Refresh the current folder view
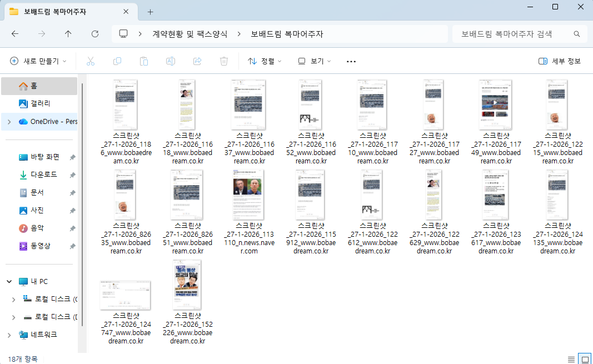Viewport: 593px width, 364px height. [x=95, y=34]
